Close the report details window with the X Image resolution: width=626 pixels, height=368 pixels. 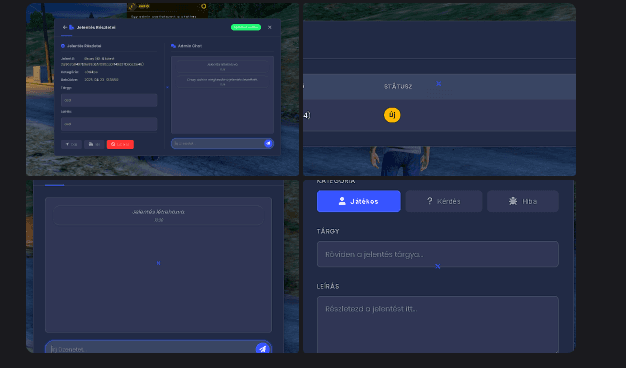click(270, 27)
